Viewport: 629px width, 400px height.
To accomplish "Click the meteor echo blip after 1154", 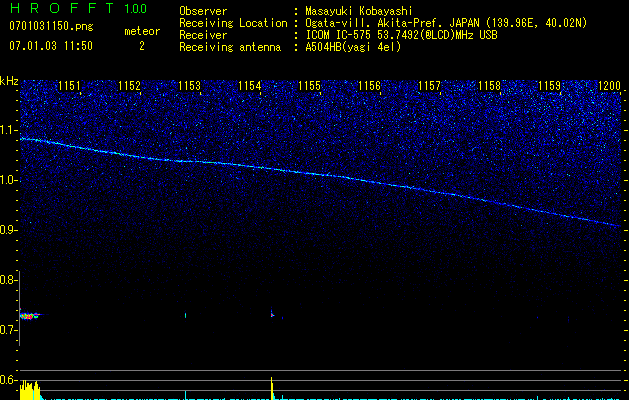I will (x=272, y=314).
